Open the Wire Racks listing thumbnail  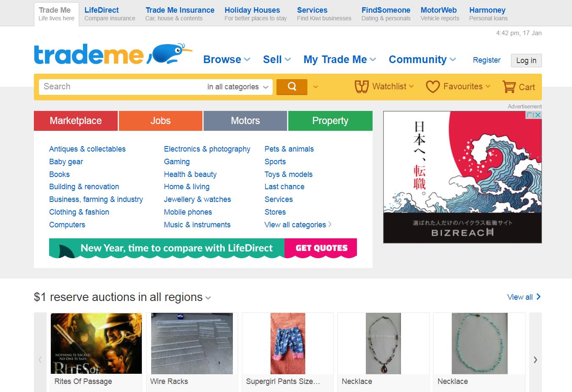192,343
